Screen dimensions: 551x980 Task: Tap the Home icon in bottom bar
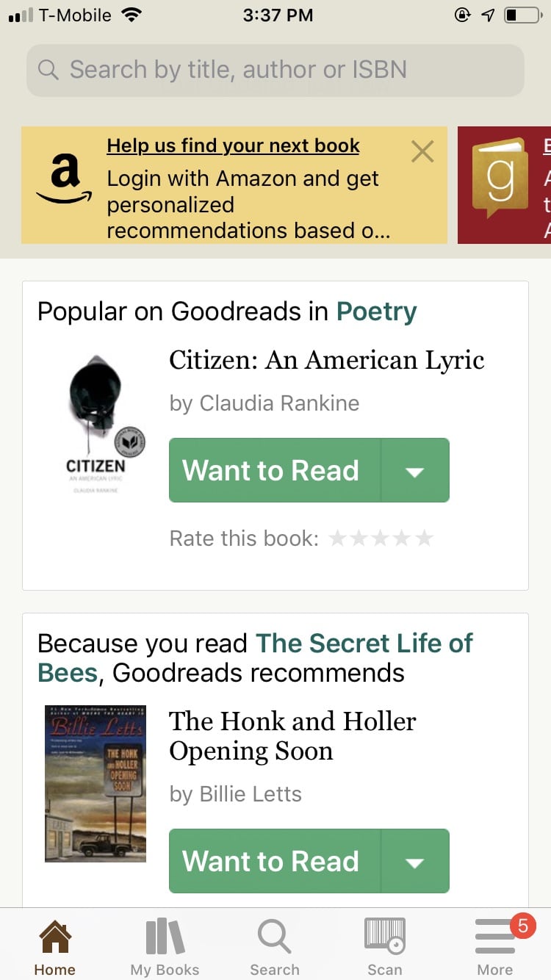click(x=55, y=938)
